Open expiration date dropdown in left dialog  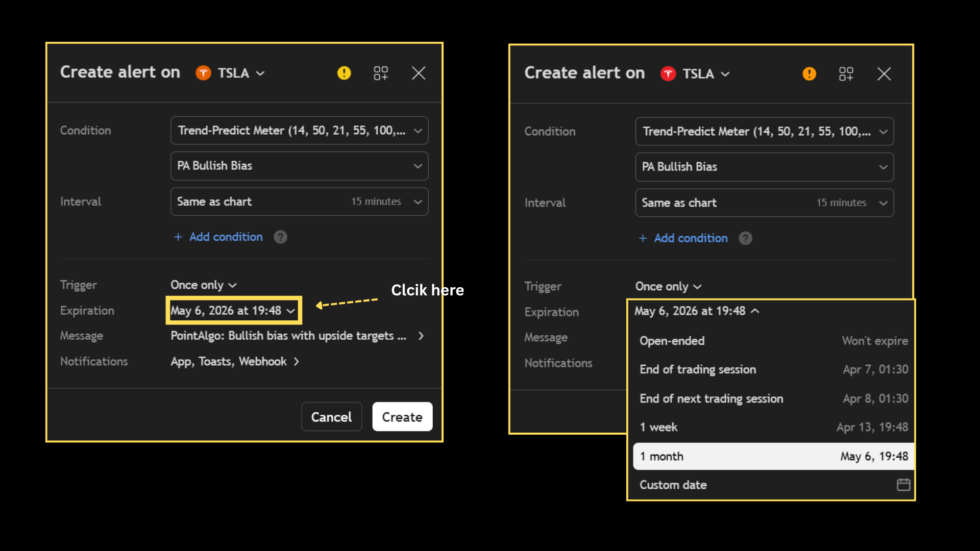233,311
